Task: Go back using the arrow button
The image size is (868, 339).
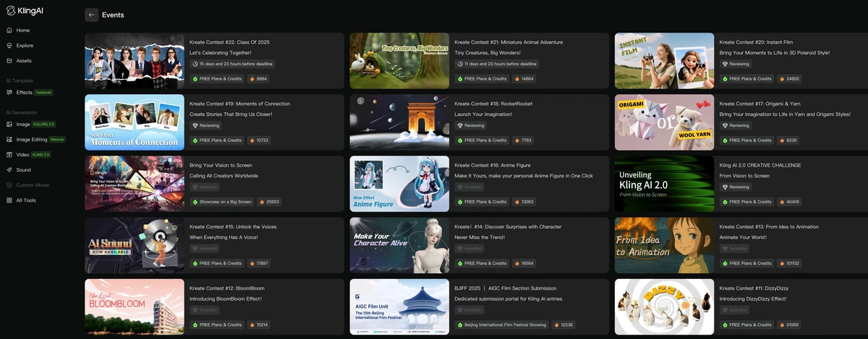Action: coord(92,14)
